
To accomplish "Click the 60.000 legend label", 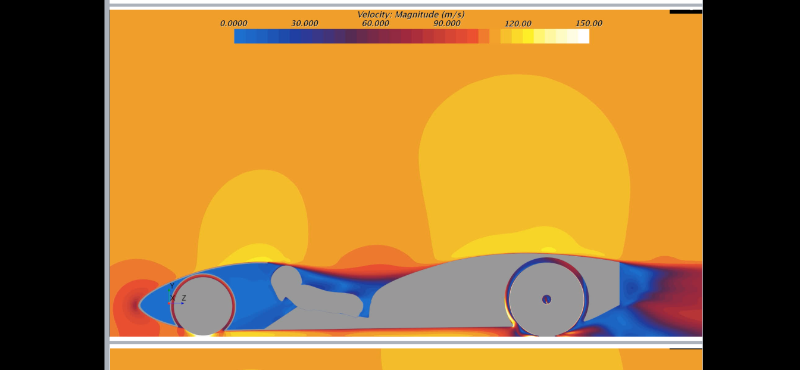I will (x=376, y=23).
